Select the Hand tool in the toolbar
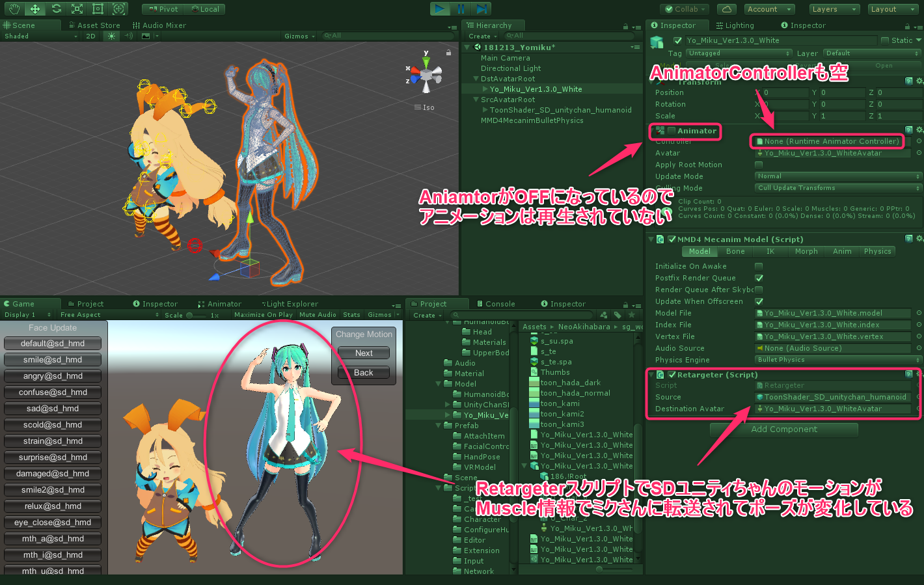Image resolution: width=924 pixels, height=585 pixels. pos(14,8)
